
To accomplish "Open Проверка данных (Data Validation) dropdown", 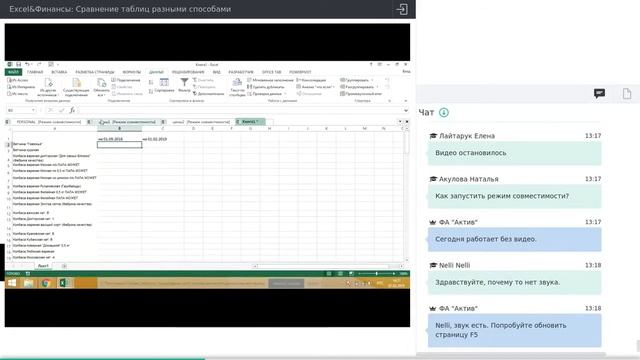I will click(285, 94).
